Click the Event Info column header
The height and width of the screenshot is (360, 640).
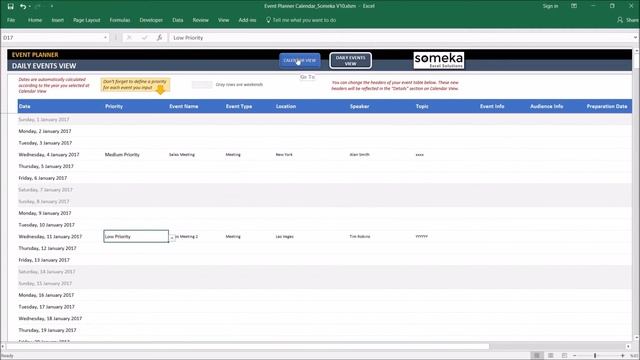492,106
